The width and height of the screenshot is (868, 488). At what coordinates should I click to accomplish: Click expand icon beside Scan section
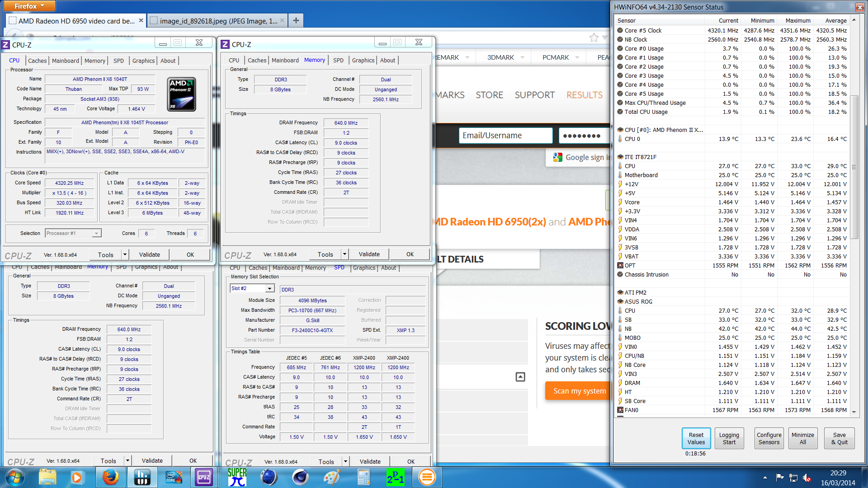coord(520,377)
